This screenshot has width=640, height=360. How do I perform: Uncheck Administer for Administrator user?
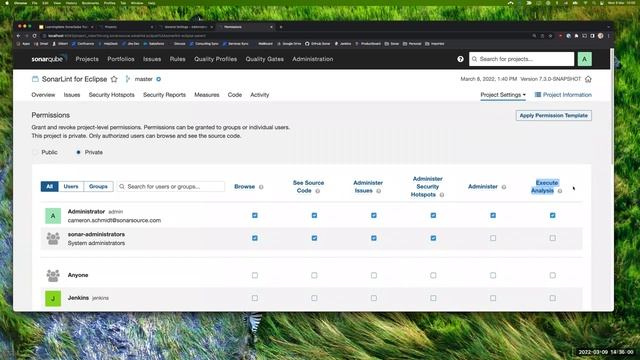point(493,216)
